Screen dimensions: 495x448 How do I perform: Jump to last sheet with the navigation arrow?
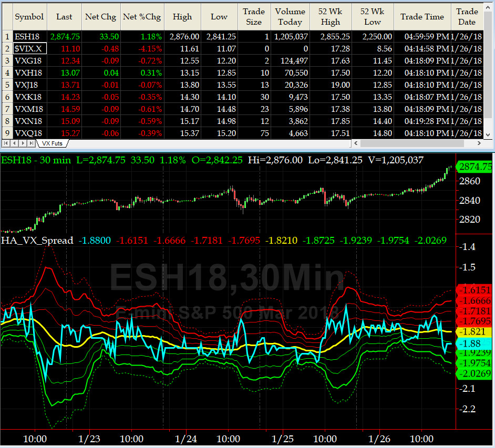coord(31,143)
